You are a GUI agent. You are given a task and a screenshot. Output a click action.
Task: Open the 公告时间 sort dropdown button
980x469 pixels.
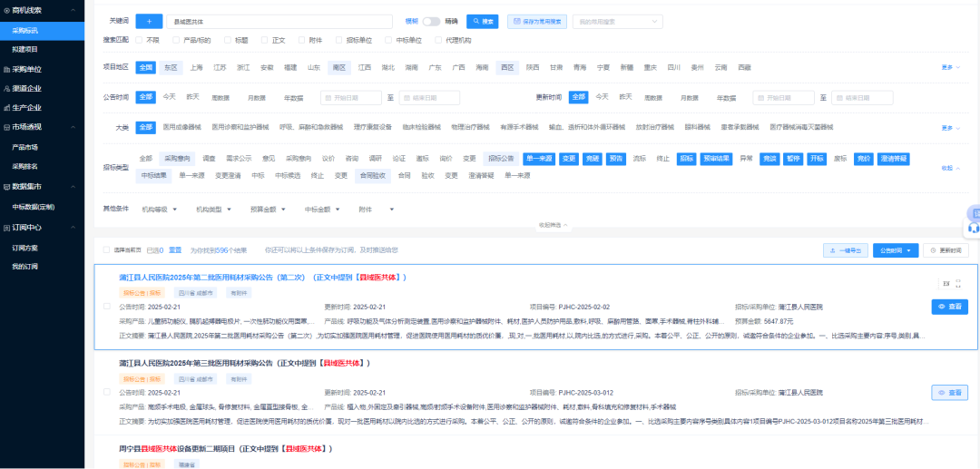click(x=896, y=250)
